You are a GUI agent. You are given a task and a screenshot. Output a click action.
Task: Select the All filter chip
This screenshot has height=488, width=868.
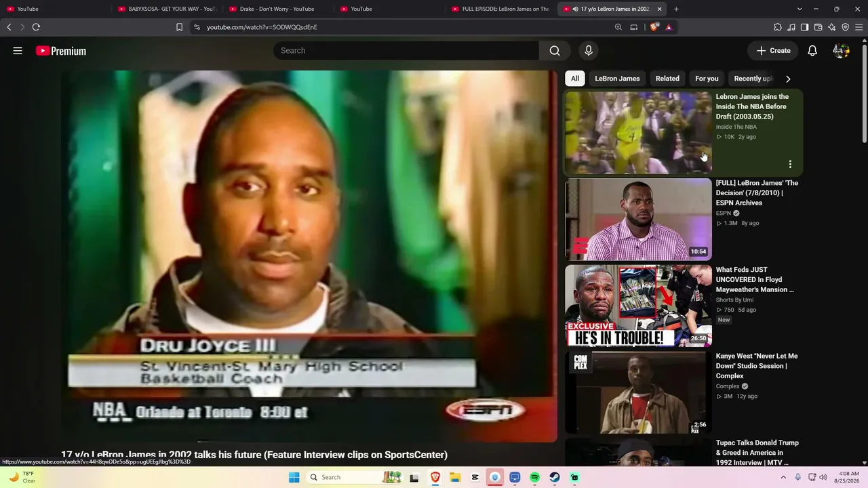click(575, 79)
